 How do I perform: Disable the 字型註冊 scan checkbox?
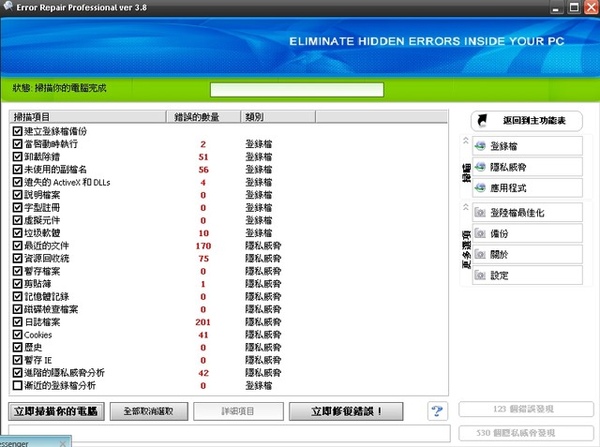[x=17, y=207]
